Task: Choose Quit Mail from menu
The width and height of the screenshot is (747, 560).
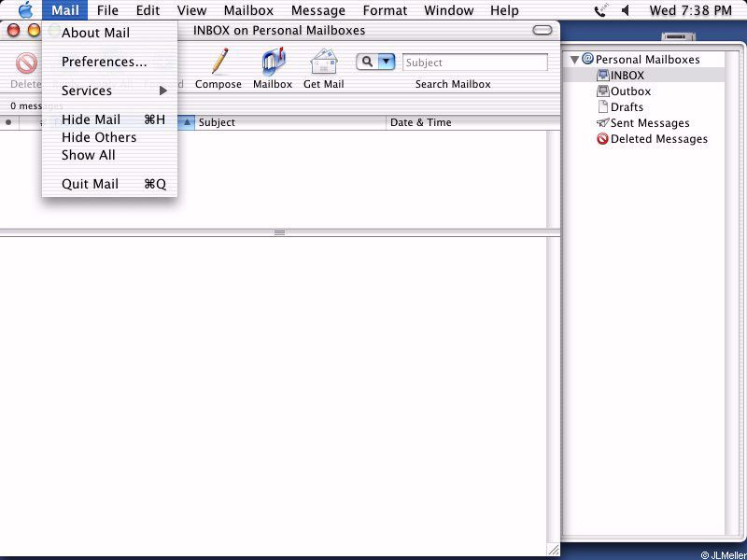Action: coord(109,184)
